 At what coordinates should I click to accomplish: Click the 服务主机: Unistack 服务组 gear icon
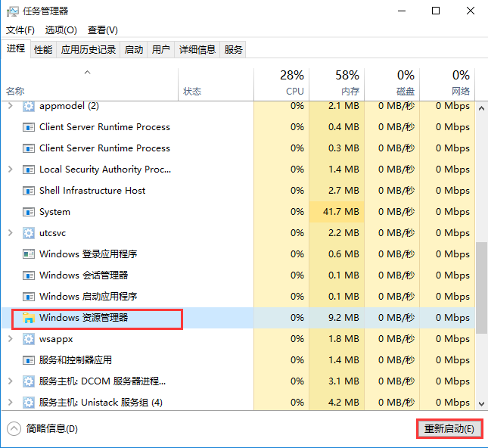click(x=29, y=403)
